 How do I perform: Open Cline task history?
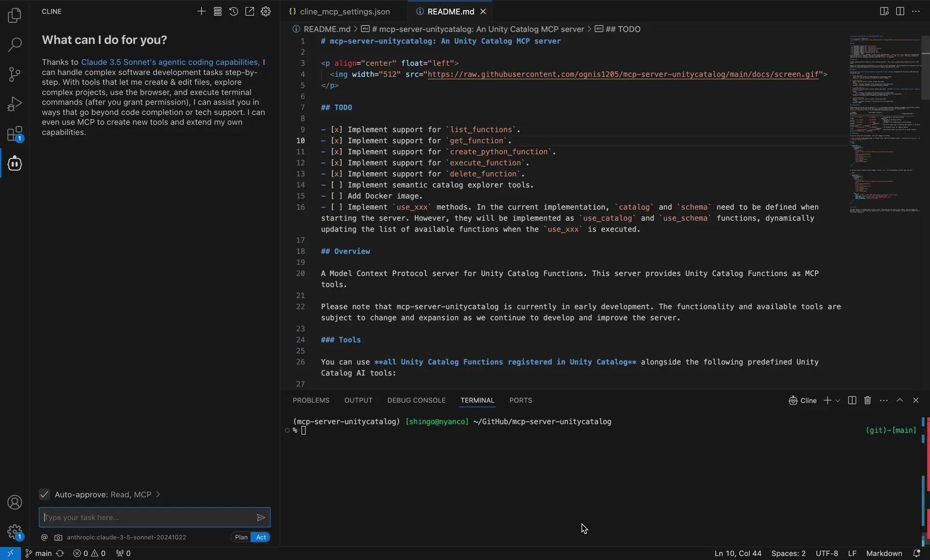pyautogui.click(x=233, y=11)
